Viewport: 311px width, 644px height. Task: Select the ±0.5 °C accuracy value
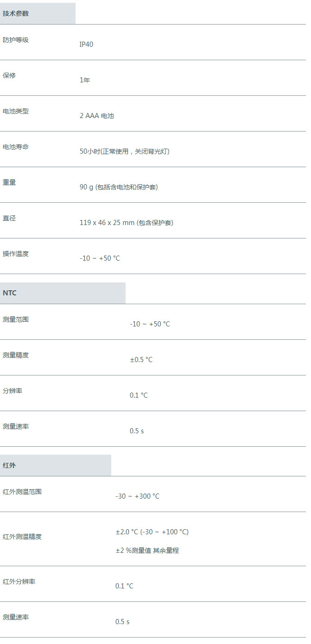coord(141,360)
